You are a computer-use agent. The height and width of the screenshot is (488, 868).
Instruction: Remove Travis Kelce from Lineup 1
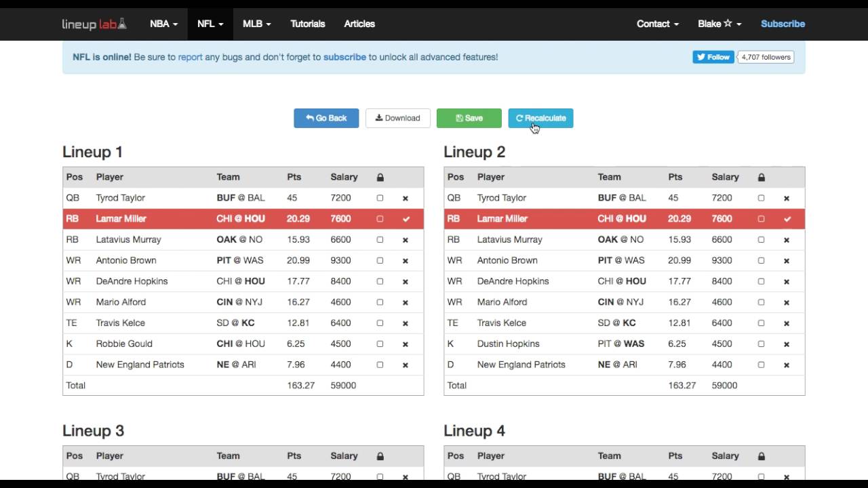[x=406, y=323]
